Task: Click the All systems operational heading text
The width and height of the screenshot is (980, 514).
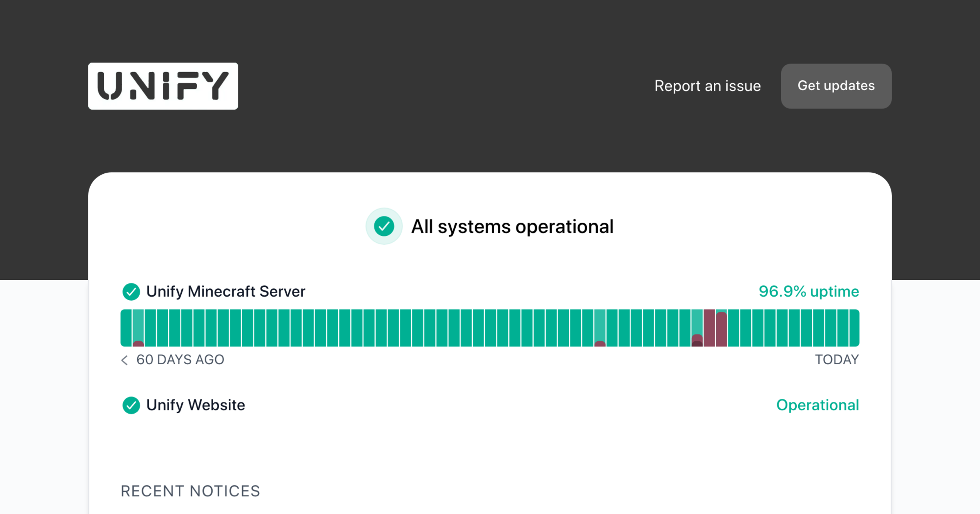Action: pos(512,226)
